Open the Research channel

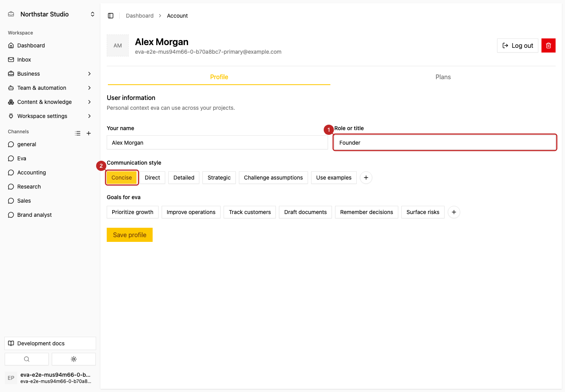click(x=50, y=187)
